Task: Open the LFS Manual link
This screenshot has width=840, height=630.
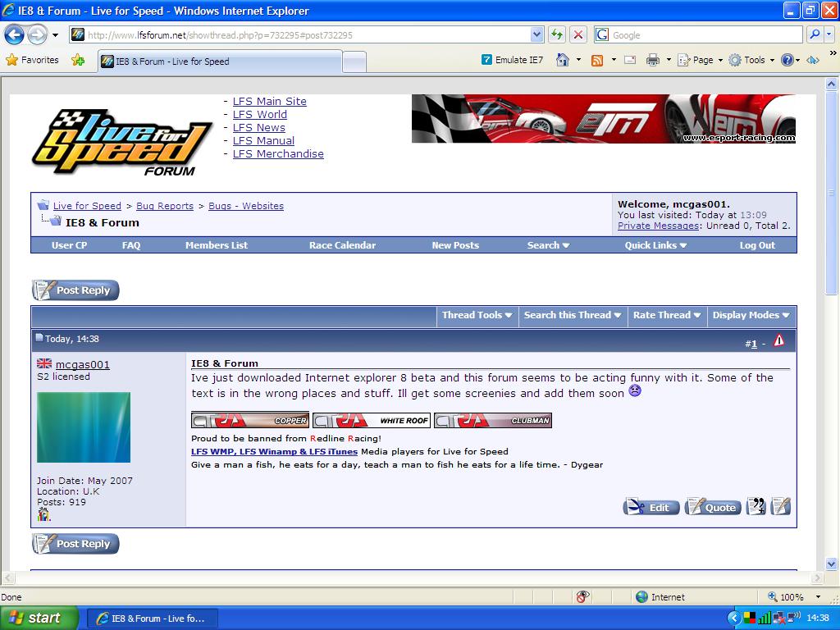Action: click(263, 140)
